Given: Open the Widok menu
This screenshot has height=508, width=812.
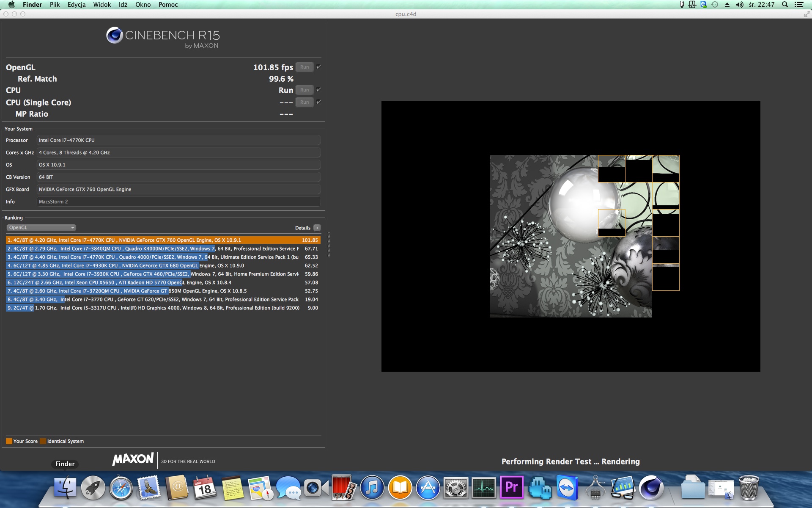Looking at the screenshot, I should tap(102, 5).
